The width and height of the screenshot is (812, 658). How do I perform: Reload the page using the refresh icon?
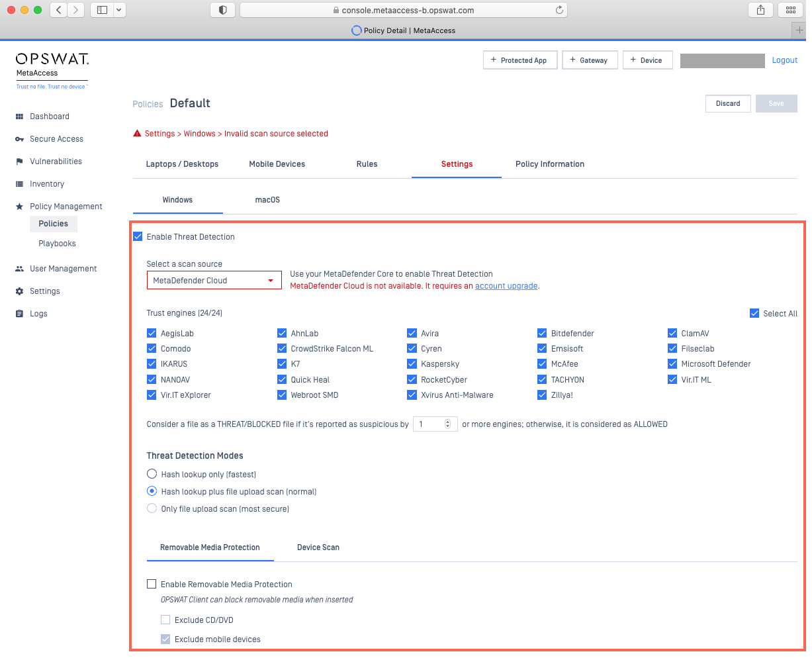(559, 10)
